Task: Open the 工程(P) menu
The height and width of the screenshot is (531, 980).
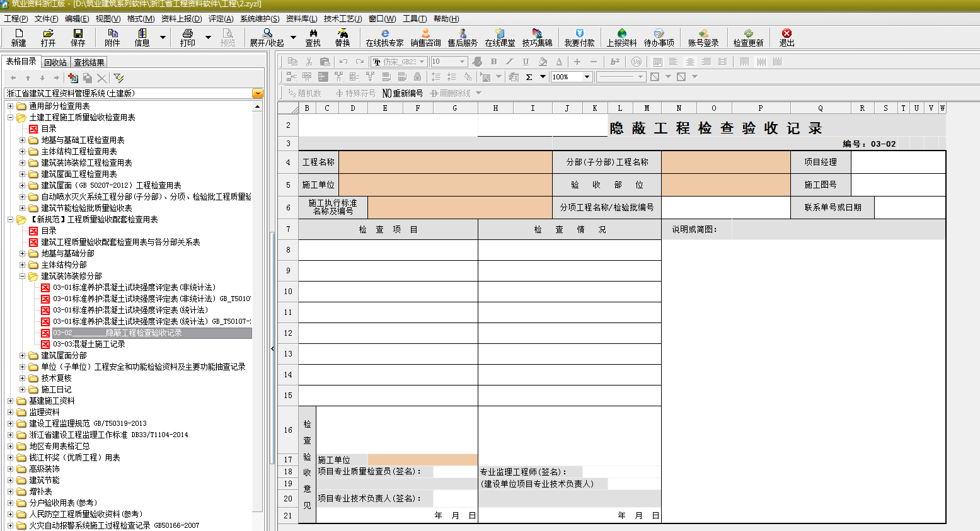Action: pos(16,19)
